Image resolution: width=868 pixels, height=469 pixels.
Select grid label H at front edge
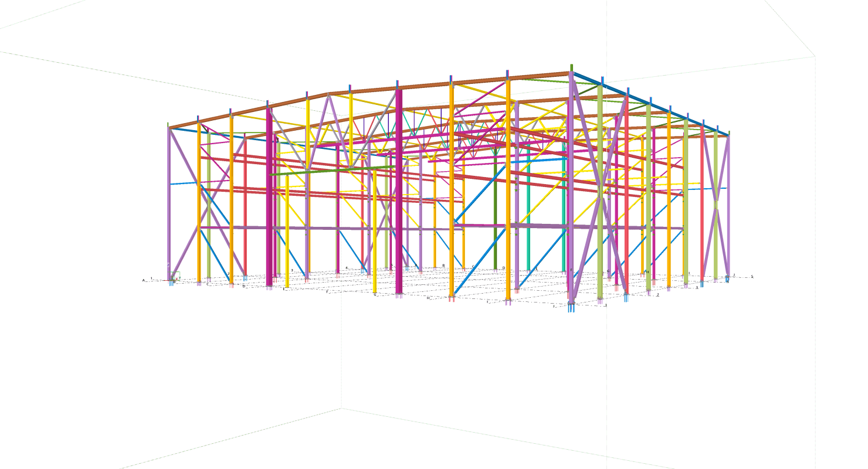click(x=428, y=298)
